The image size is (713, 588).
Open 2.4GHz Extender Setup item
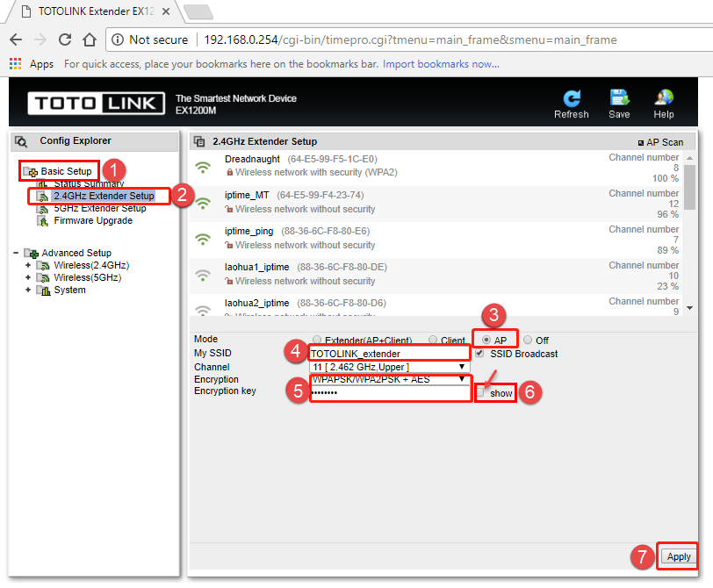click(104, 196)
